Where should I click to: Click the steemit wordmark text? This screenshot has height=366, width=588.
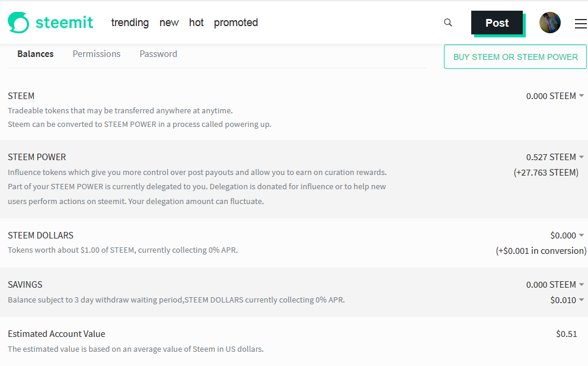coord(64,23)
